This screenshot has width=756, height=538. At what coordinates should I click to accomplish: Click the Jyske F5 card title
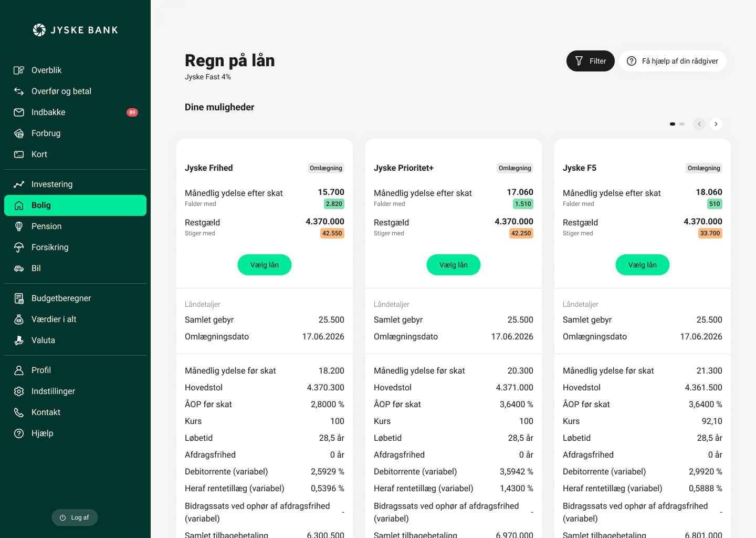(580, 168)
